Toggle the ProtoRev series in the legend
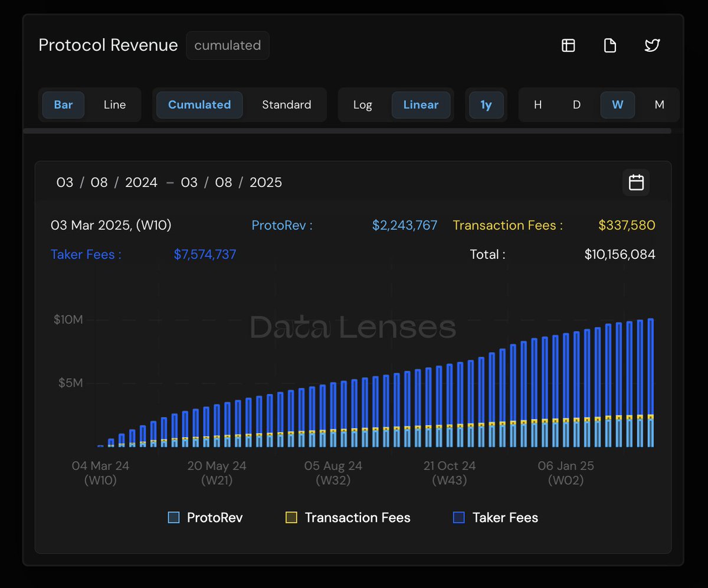Screen dimensions: 708x588 (x=204, y=517)
